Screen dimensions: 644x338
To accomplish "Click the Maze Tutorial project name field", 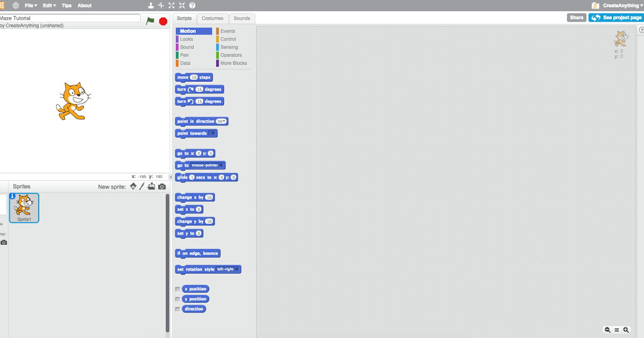I will pos(70,17).
